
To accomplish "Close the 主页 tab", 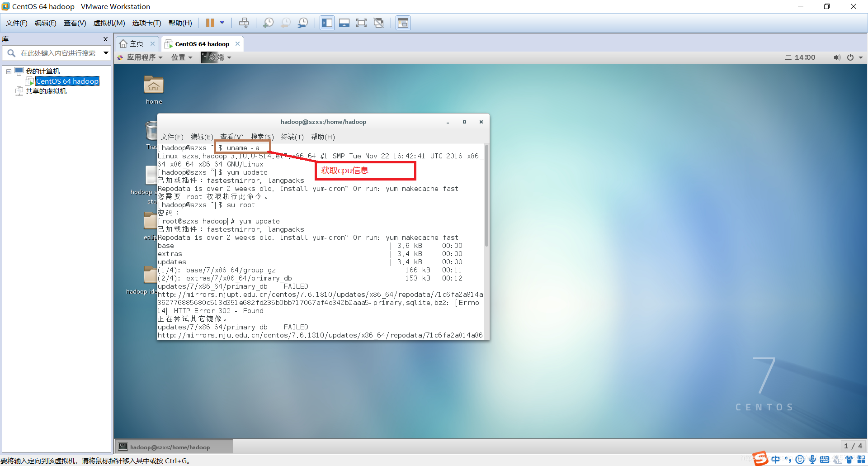I will (x=153, y=44).
